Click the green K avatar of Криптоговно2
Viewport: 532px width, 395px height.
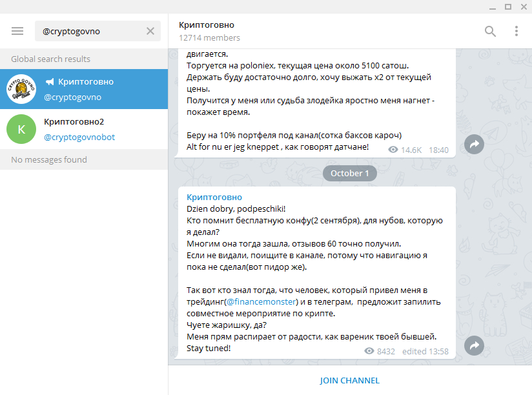click(x=21, y=129)
